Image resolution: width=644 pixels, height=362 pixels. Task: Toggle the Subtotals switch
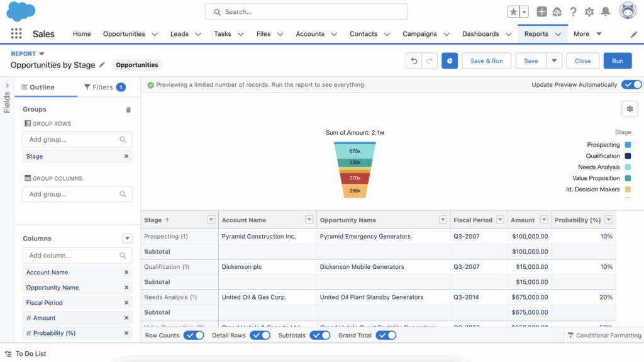pyautogui.click(x=320, y=336)
